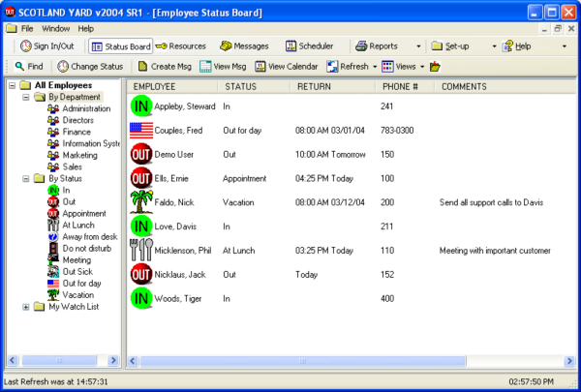
Task: Sort by the PHONE # column header
Action: 405,87
